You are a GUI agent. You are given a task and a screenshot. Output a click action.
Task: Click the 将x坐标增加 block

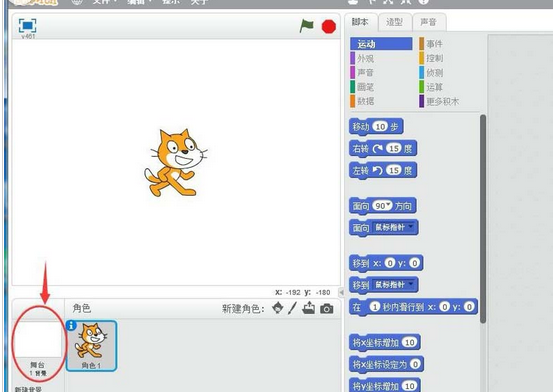click(384, 343)
